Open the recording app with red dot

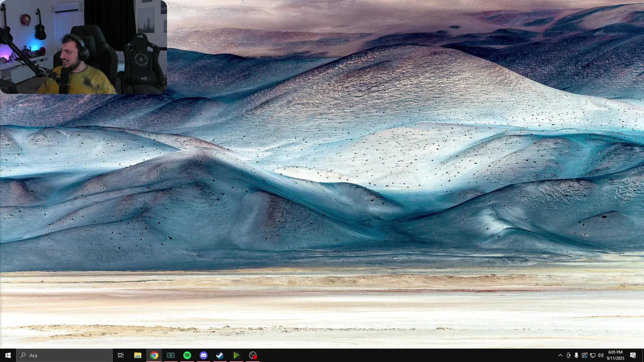[x=253, y=355]
